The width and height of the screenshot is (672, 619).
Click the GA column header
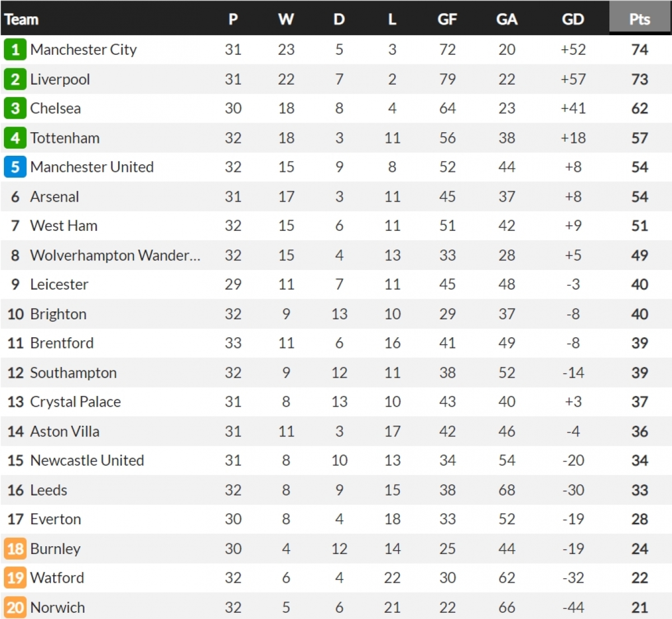pos(506,19)
